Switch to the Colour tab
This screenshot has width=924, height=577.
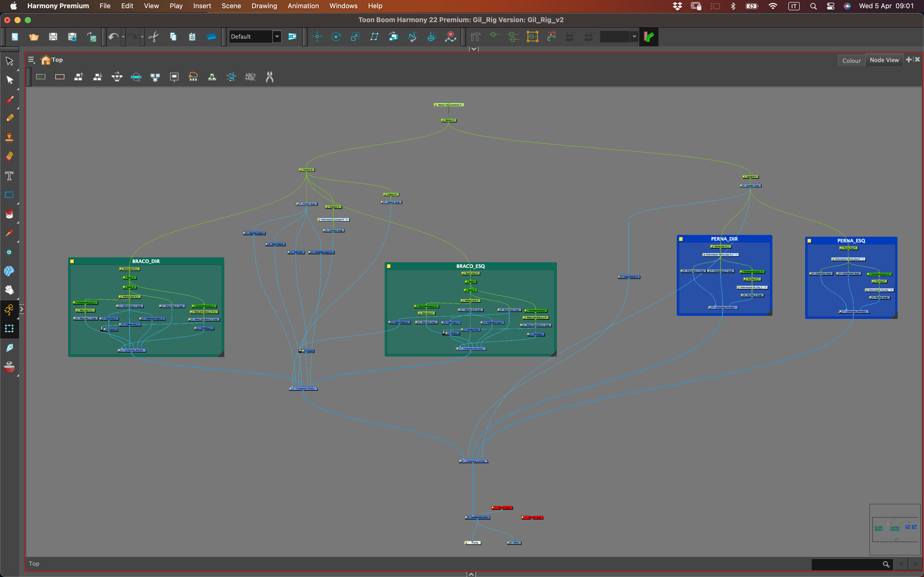point(851,60)
